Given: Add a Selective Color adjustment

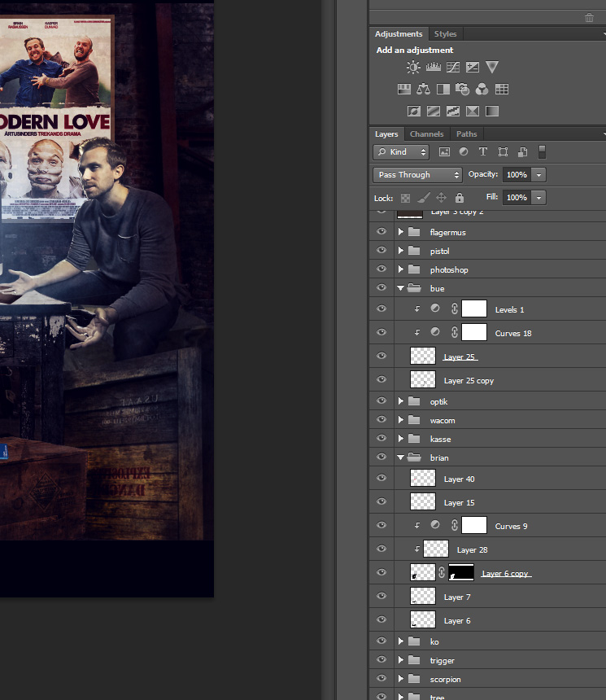Looking at the screenshot, I should [473, 111].
